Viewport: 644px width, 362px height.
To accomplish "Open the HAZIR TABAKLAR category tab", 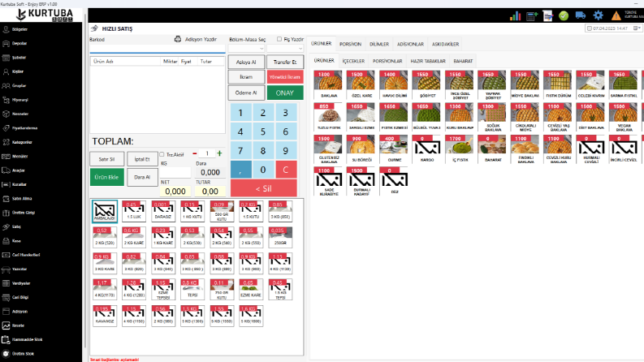I will point(428,61).
